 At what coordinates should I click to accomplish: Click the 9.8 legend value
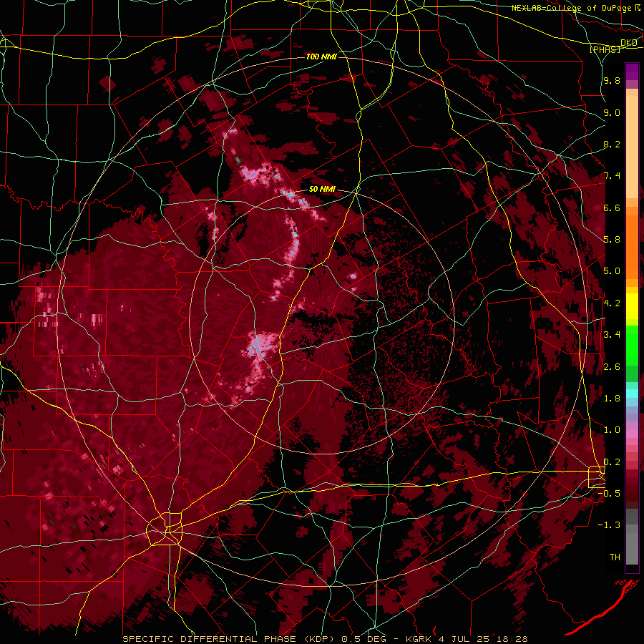pos(612,81)
